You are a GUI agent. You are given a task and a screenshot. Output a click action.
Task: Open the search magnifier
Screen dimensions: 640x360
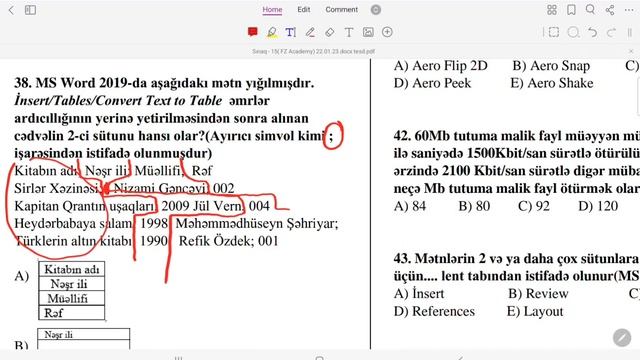(590, 9)
